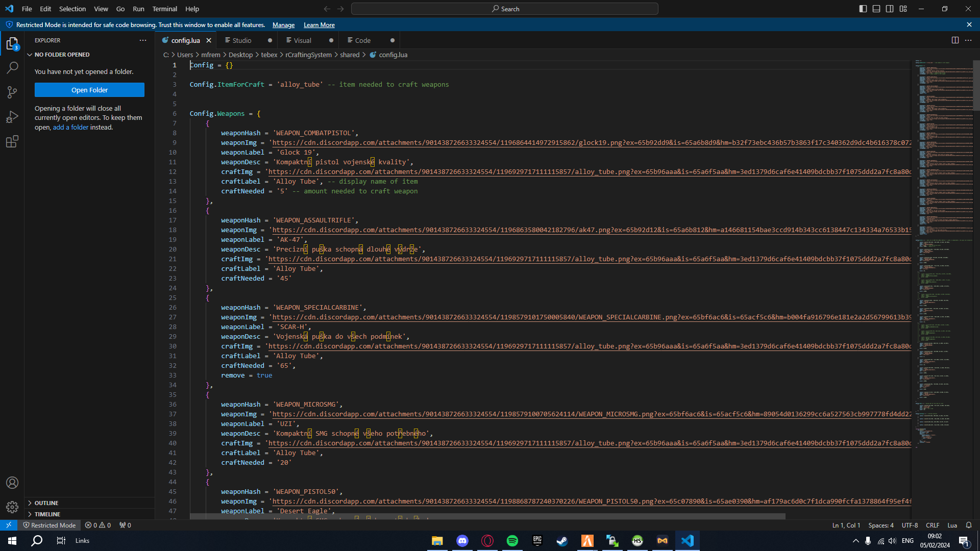Toggle the primary sidebar visibility
This screenshot has height=551, width=980.
coord(863,9)
